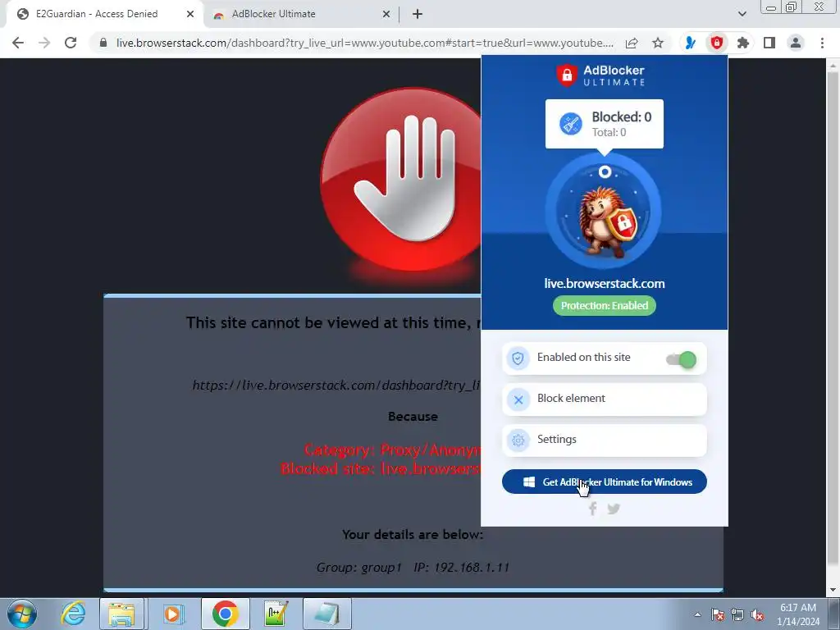Open AdBlocker Settings
Viewport: 840px width, 630px height.
click(x=605, y=441)
